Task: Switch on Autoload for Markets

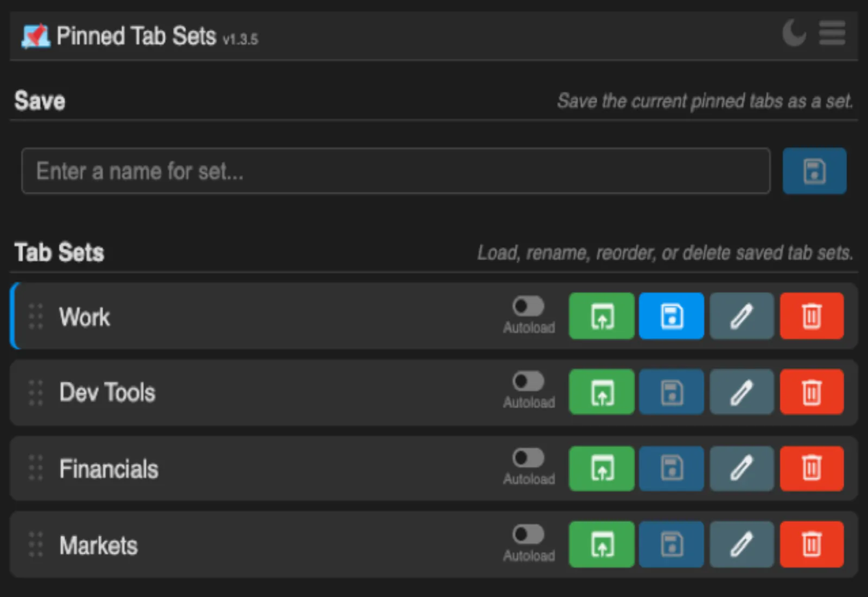Action: point(528,534)
